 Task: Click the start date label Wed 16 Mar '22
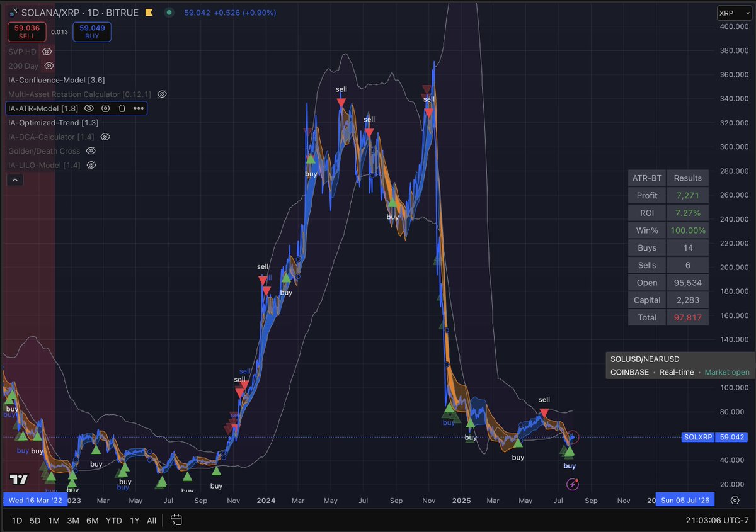[35, 501]
